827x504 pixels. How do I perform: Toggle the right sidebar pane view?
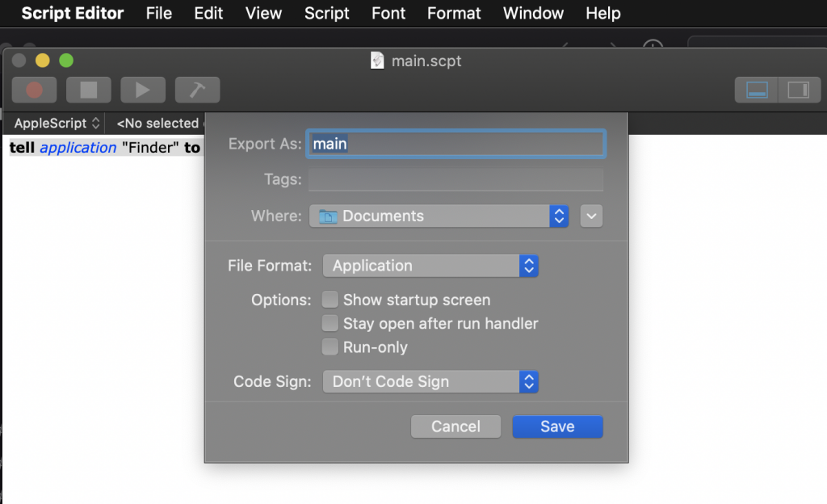799,90
